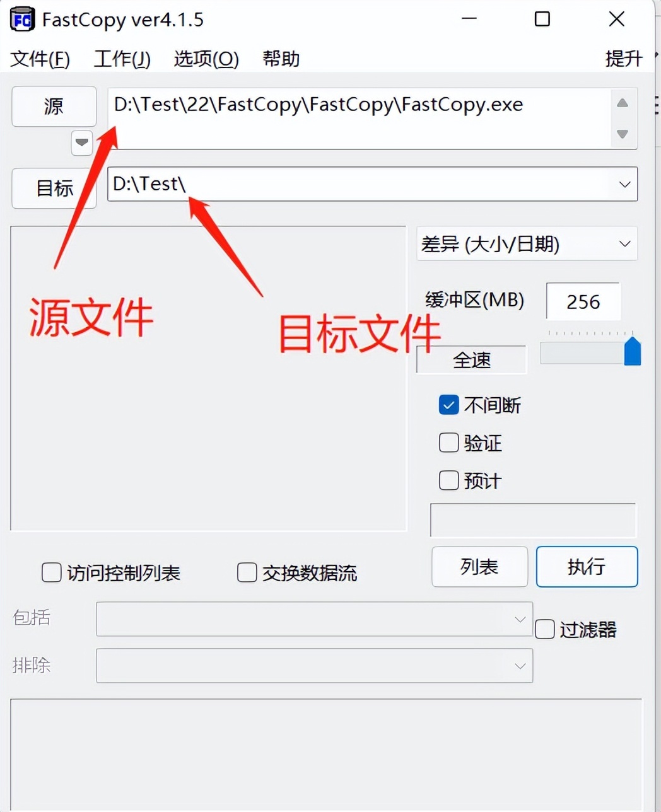Click the source field scroll down arrow

coord(623,134)
